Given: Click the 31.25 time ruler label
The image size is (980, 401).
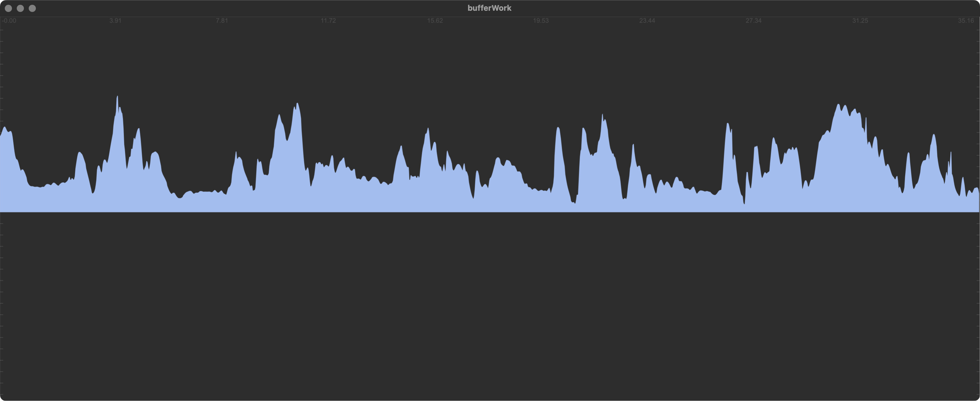Looking at the screenshot, I should pos(860,21).
